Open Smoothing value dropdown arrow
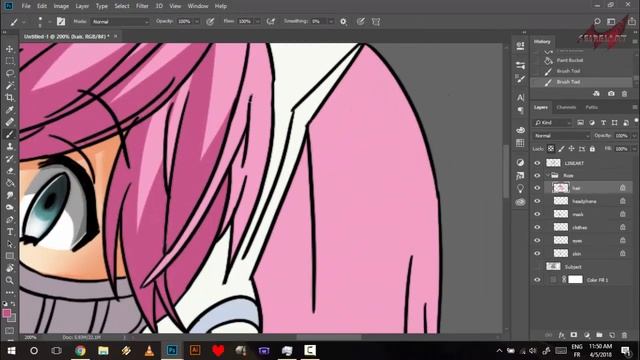The width and height of the screenshot is (640, 360). pyautogui.click(x=331, y=22)
